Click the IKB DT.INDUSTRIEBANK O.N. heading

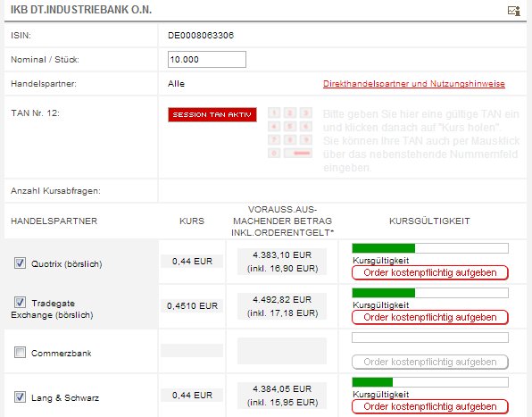coord(81,10)
